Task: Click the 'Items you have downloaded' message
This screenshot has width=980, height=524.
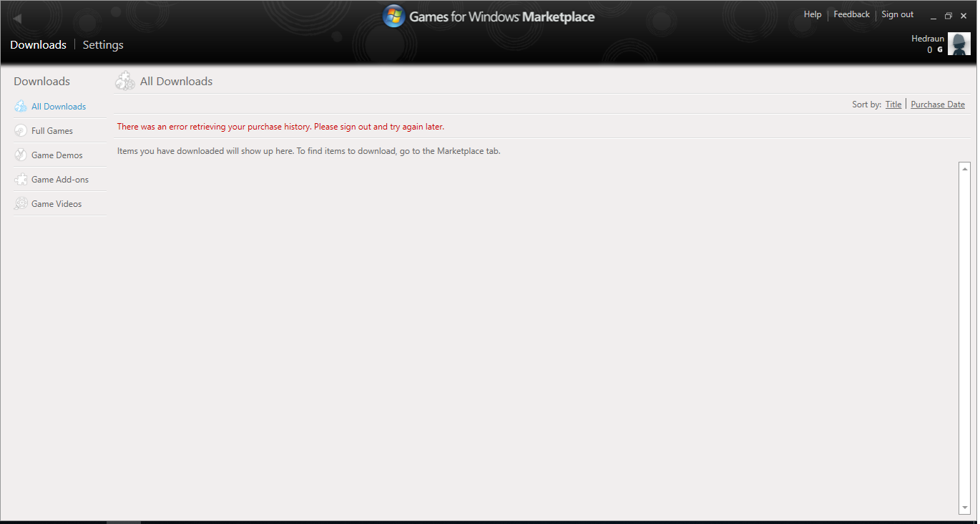Action: (309, 151)
